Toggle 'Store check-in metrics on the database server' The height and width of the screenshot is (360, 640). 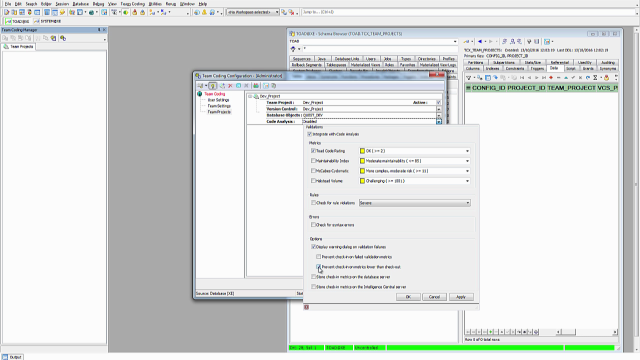pos(313,277)
